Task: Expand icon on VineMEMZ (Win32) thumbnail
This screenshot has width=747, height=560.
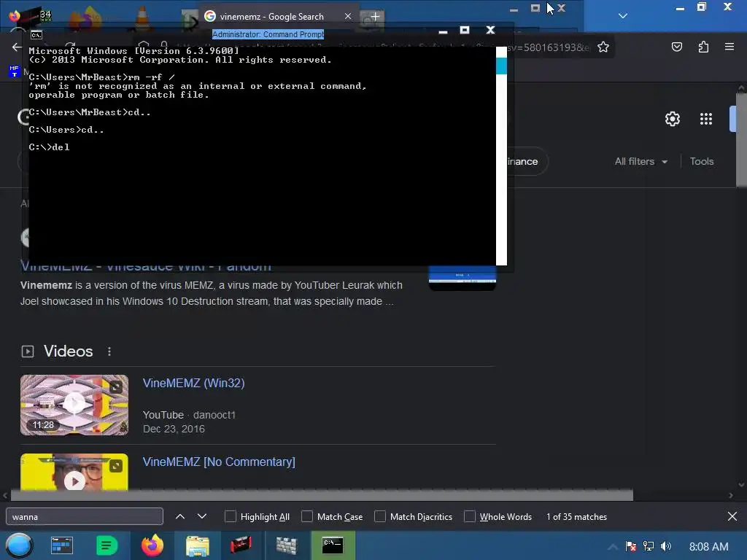Action: click(116, 387)
